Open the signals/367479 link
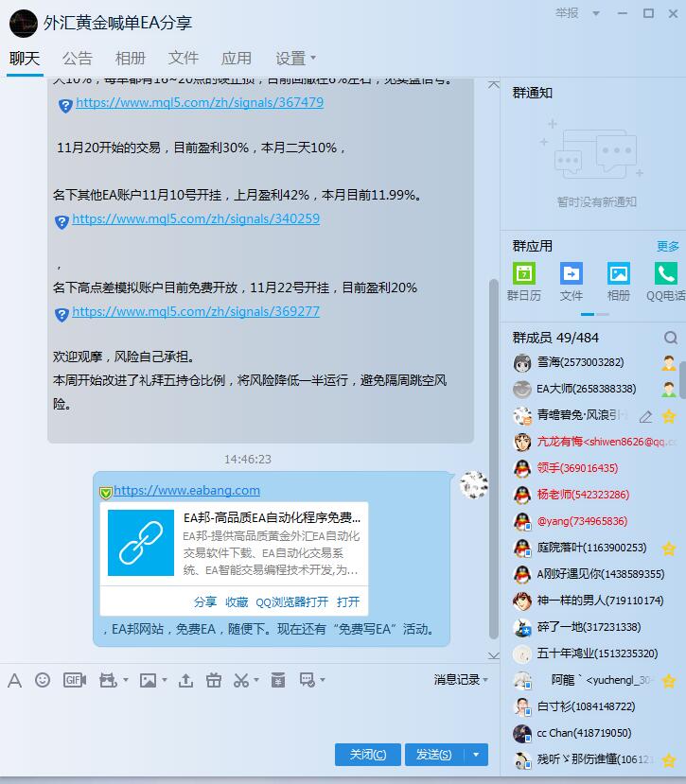 [200, 102]
